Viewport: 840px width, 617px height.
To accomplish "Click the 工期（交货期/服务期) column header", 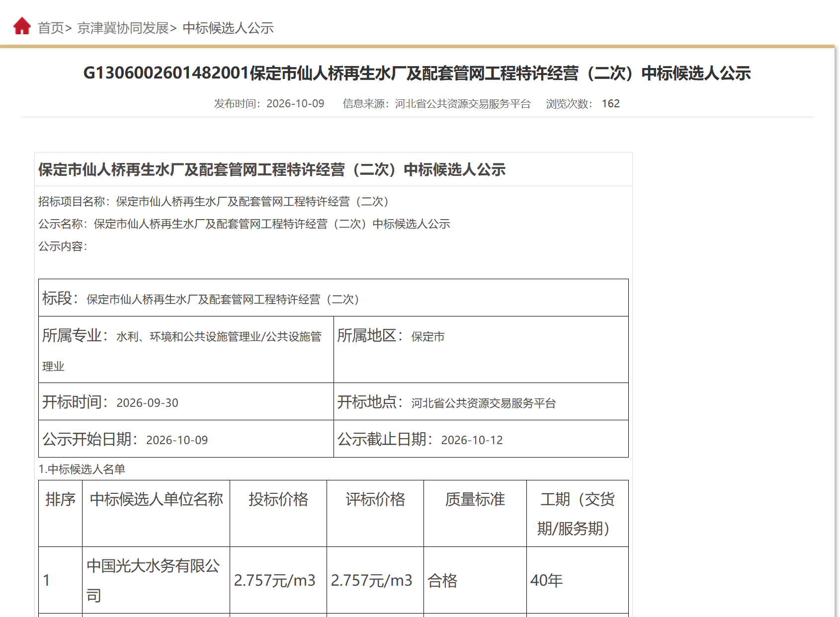I will point(578,514).
